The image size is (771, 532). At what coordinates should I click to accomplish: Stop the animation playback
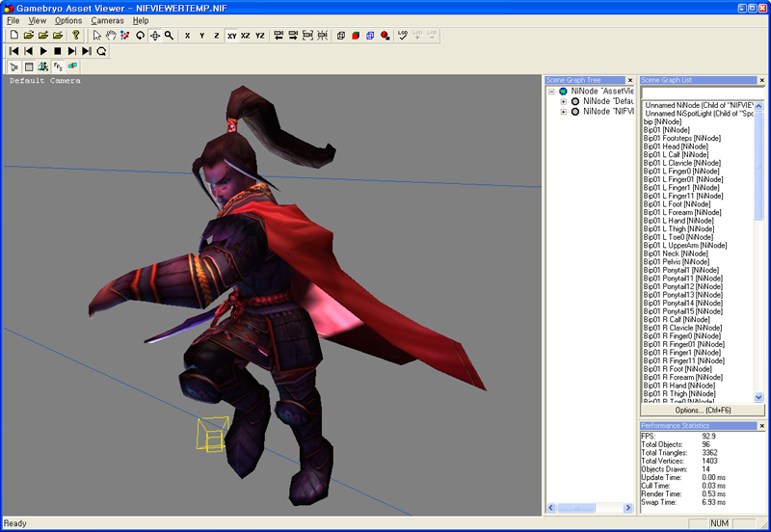tap(58, 51)
